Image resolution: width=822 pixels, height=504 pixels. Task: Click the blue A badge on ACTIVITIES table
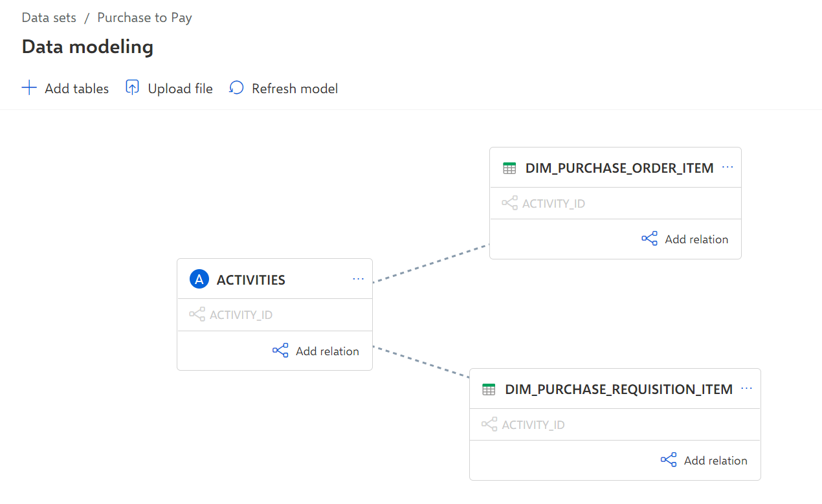199,279
